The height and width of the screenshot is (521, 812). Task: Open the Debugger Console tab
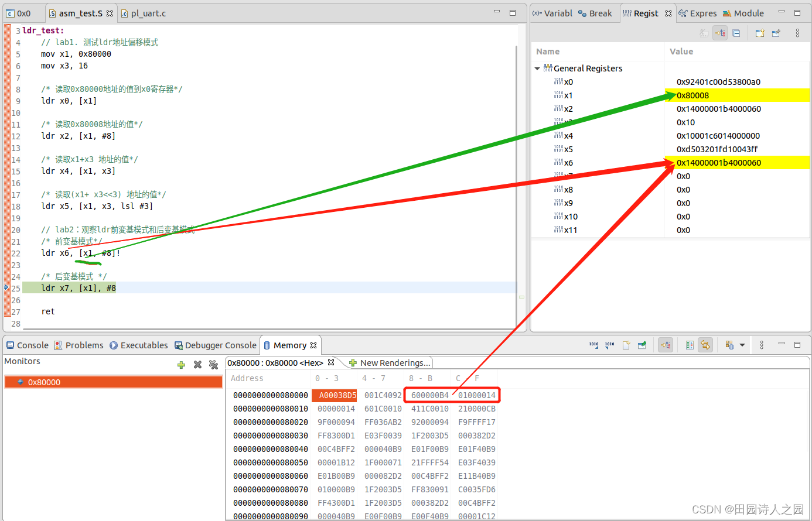tap(216, 345)
